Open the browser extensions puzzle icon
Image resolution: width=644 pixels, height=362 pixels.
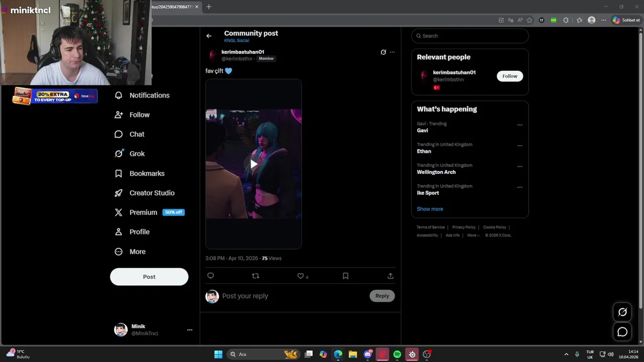point(566,20)
